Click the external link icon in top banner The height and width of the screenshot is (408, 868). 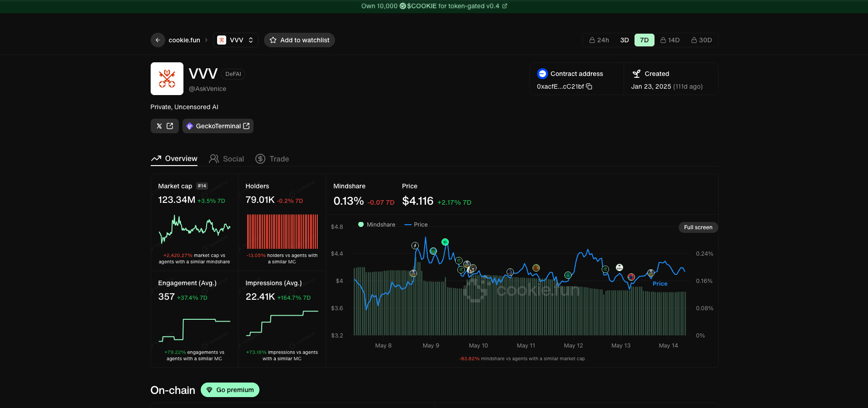pos(504,6)
